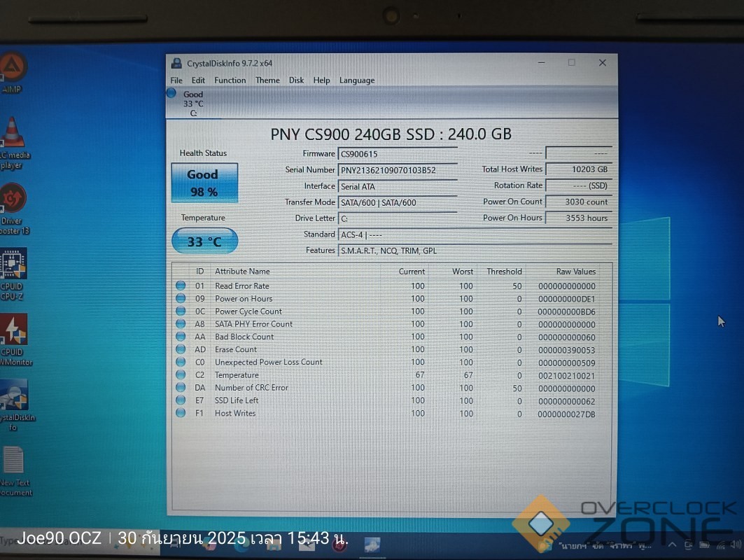The image size is (744, 560).
Task: Click the 33 °C temperature button
Action: 204,241
